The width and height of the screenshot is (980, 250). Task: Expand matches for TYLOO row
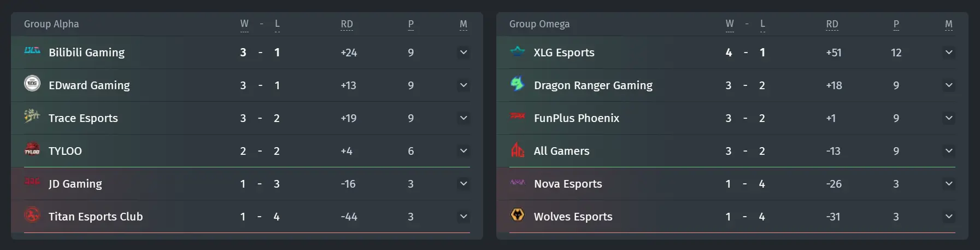click(463, 151)
